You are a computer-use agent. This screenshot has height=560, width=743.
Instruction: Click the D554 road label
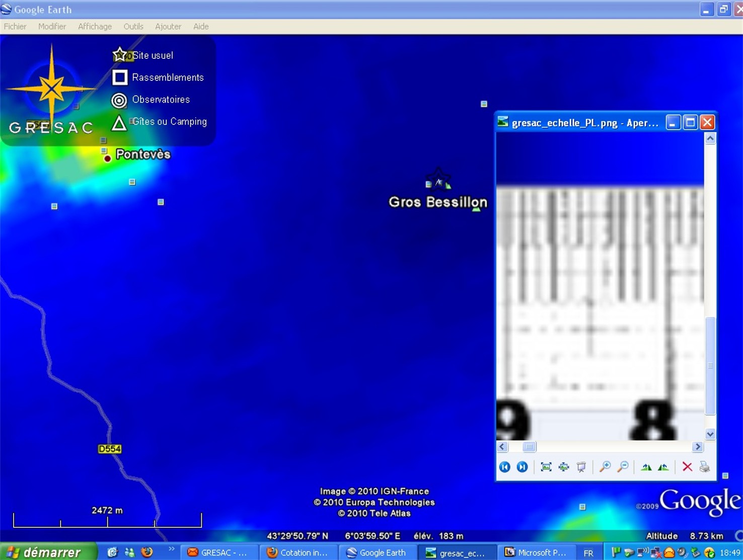[x=110, y=449]
